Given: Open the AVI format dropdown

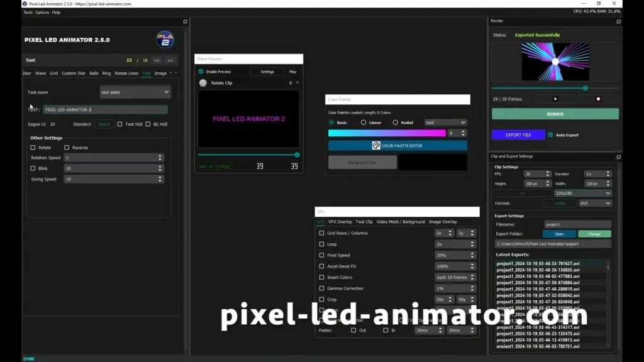Looking at the screenshot, I should coord(595,203).
